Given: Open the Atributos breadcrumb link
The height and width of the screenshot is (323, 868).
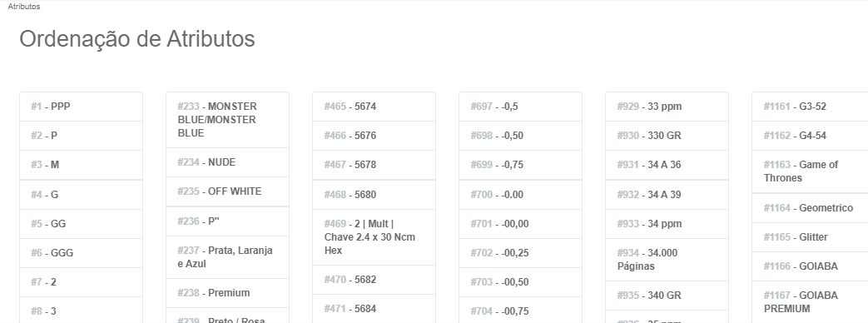Looking at the screenshot, I should 24,7.
